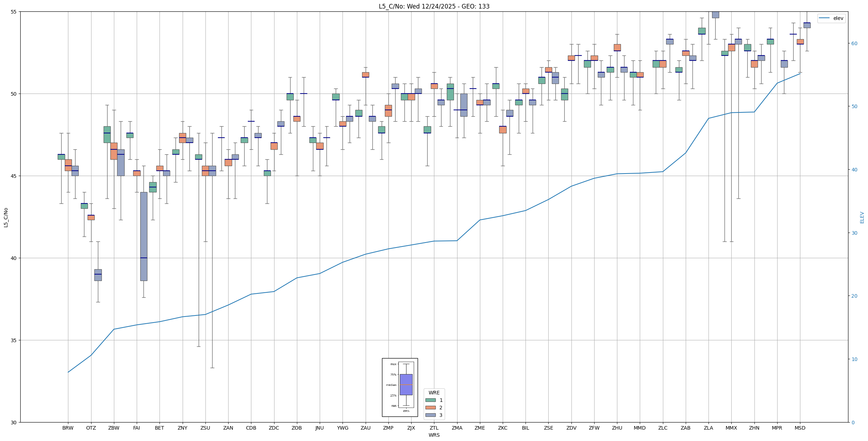Click the FAI station tick label
The height and width of the screenshot is (441, 868).
pos(136,428)
